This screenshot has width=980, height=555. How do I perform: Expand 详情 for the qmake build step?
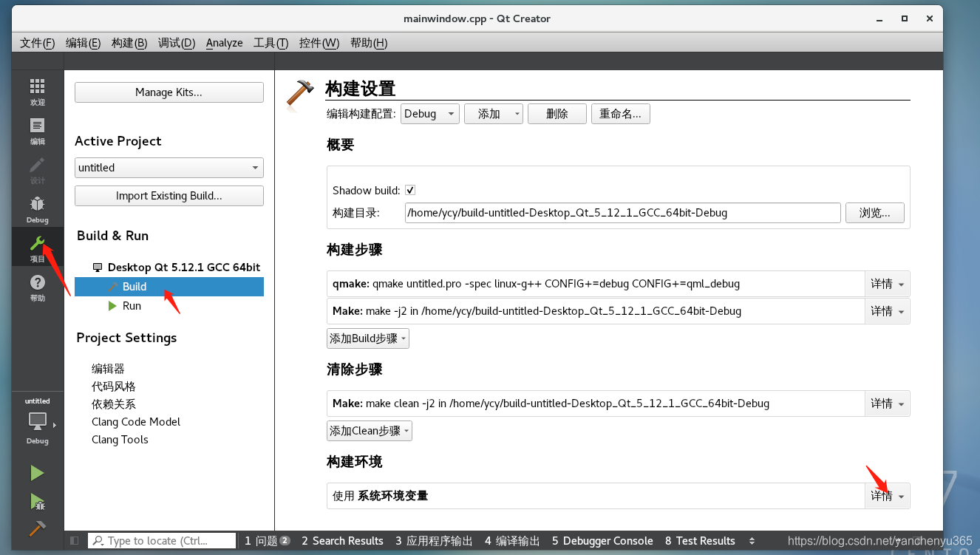coord(887,283)
